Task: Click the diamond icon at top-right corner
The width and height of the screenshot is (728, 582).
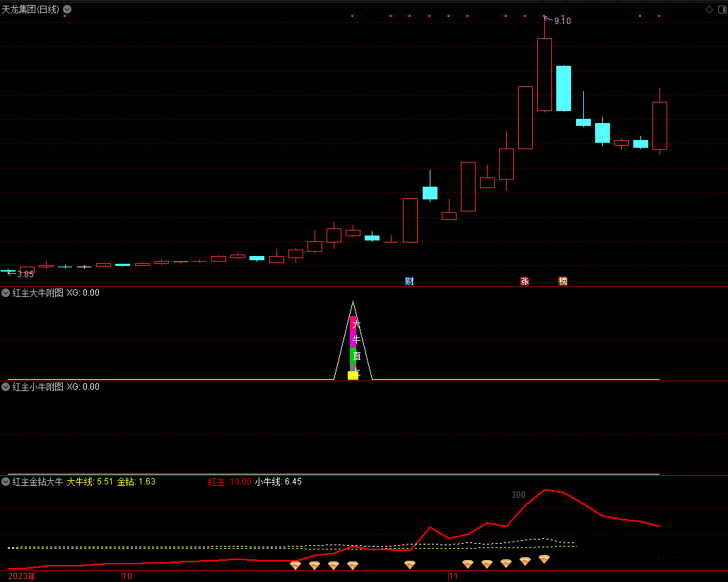Action: [710, 9]
